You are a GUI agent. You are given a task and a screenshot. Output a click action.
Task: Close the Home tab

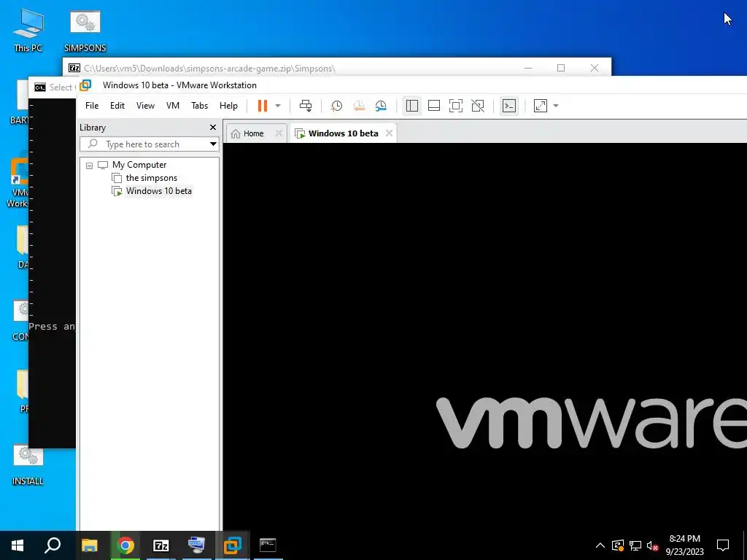tap(279, 133)
